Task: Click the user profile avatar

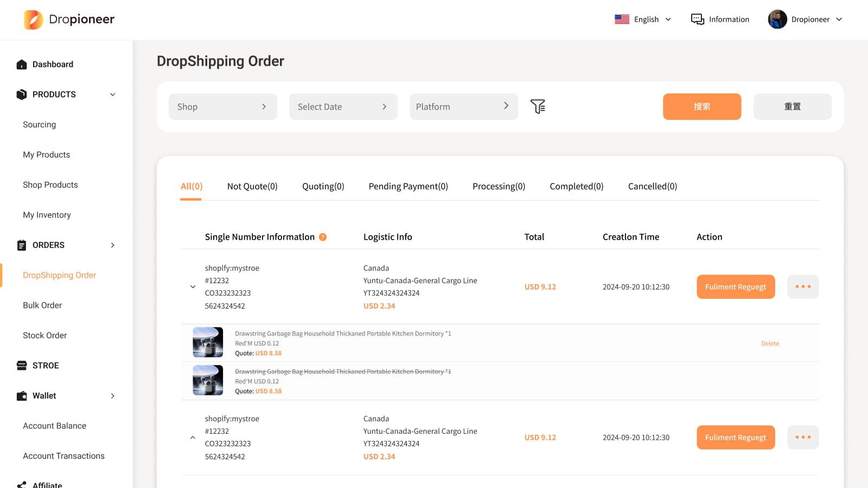Action: [777, 20]
